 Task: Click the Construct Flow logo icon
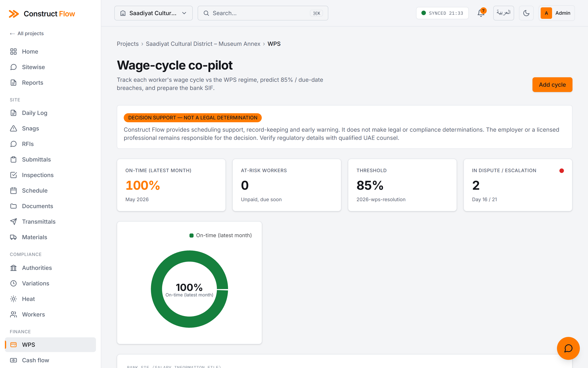tap(14, 14)
